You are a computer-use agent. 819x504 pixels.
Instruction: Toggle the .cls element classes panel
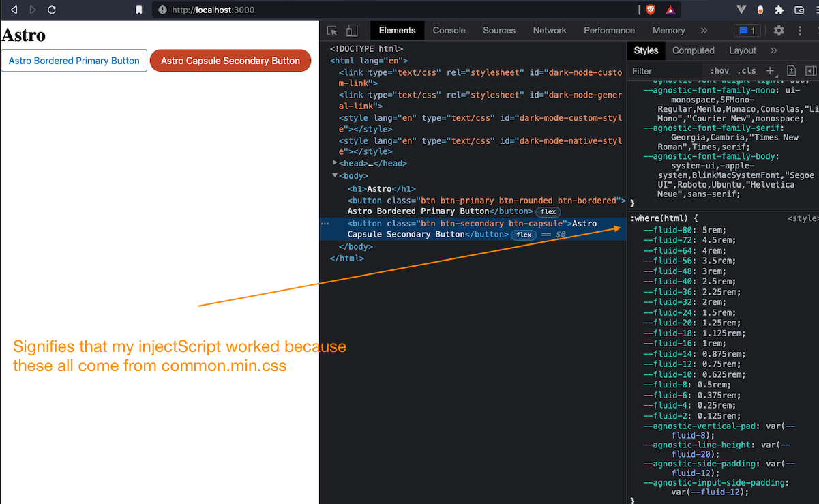[x=747, y=71]
